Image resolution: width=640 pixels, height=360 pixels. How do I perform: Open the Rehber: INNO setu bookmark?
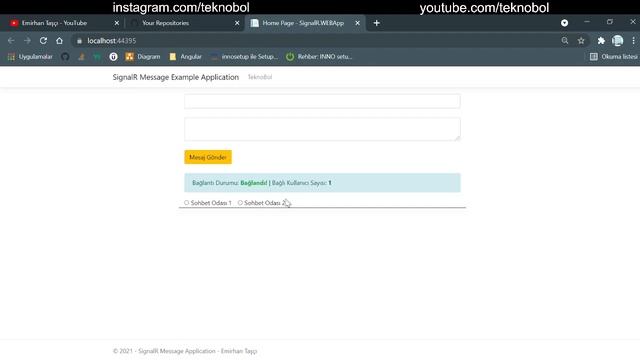tap(319, 57)
